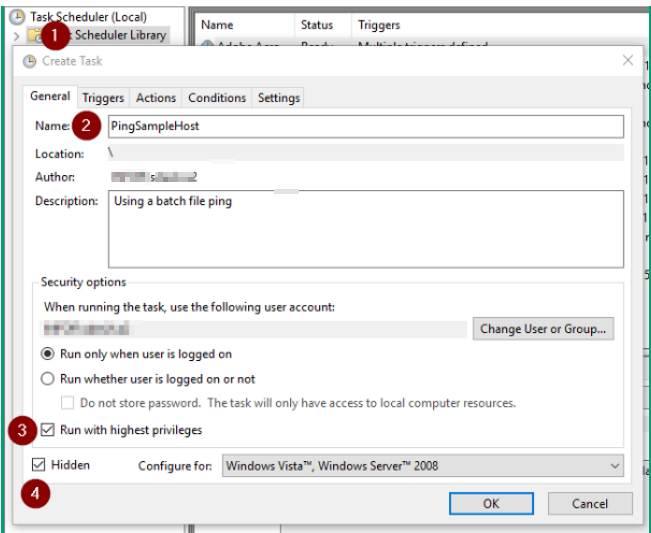This screenshot has width=651, height=533.
Task: Confirm the task with OK
Action: [491, 504]
